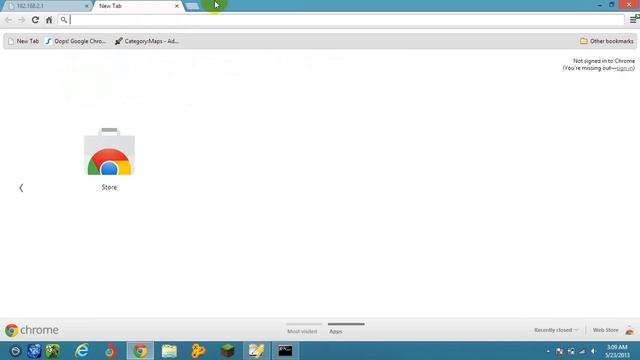This screenshot has height=360, width=640.
Task: Follow the sign in link
Action: tap(624, 68)
